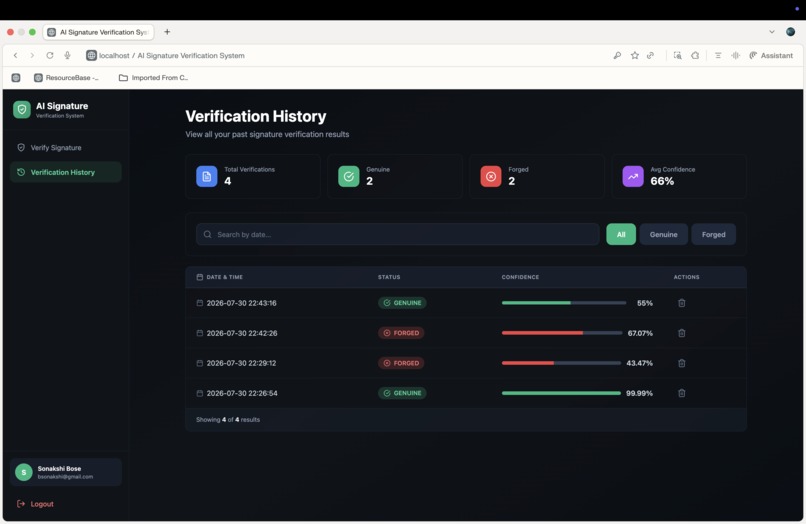Focus the Search by date field
The height and width of the screenshot is (524, 806).
pyautogui.click(x=397, y=234)
